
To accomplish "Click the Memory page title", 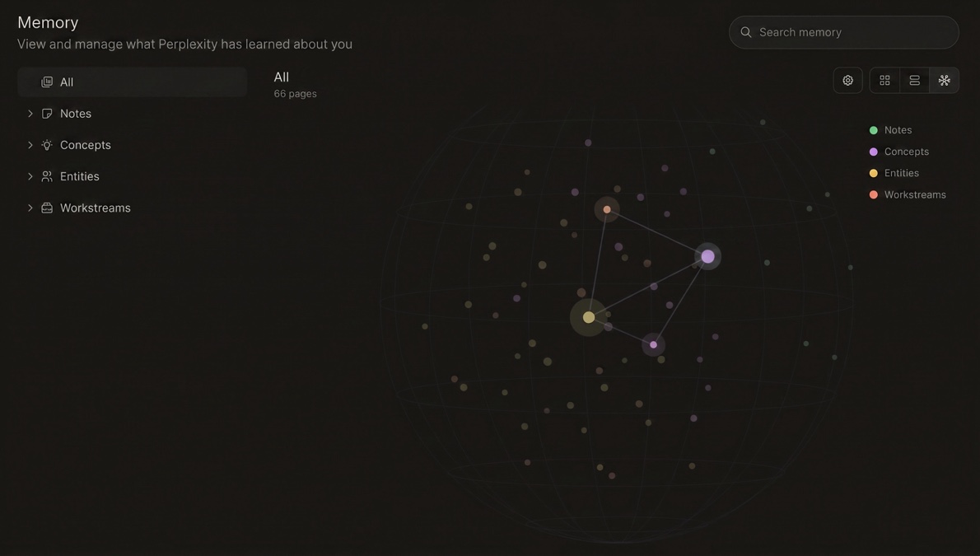I will pyautogui.click(x=48, y=22).
